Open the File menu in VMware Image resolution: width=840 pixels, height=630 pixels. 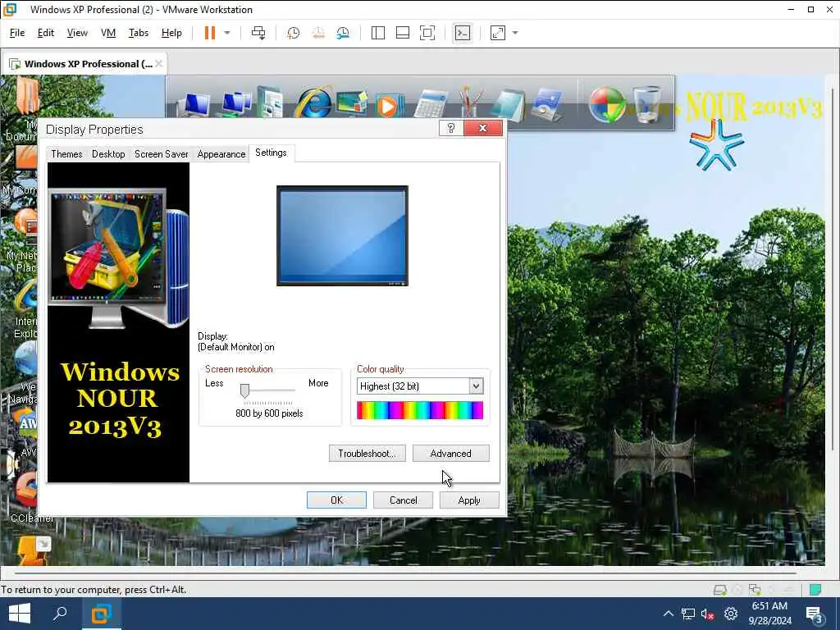pos(17,33)
